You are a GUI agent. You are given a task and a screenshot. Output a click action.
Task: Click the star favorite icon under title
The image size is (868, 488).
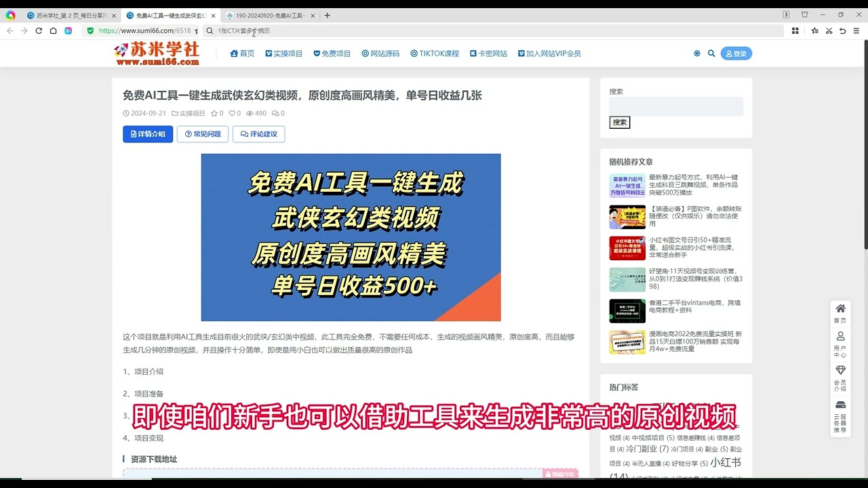[214, 114]
